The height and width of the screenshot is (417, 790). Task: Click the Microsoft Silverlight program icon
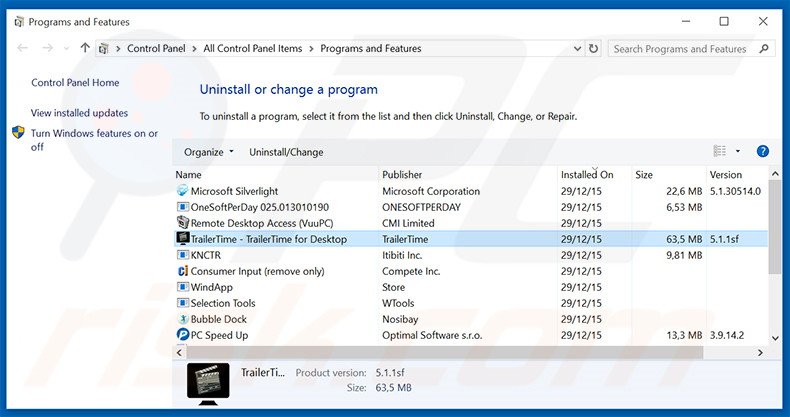tap(182, 191)
